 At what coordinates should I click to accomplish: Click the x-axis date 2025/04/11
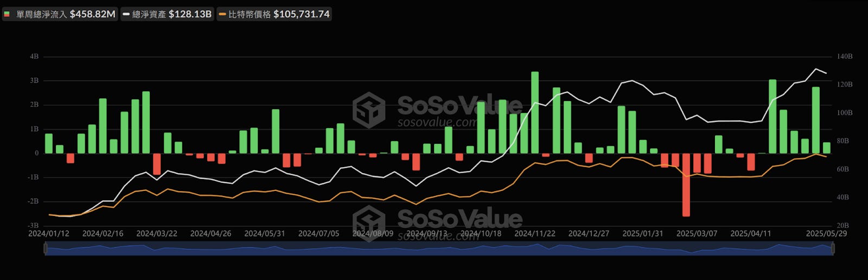[x=751, y=233]
